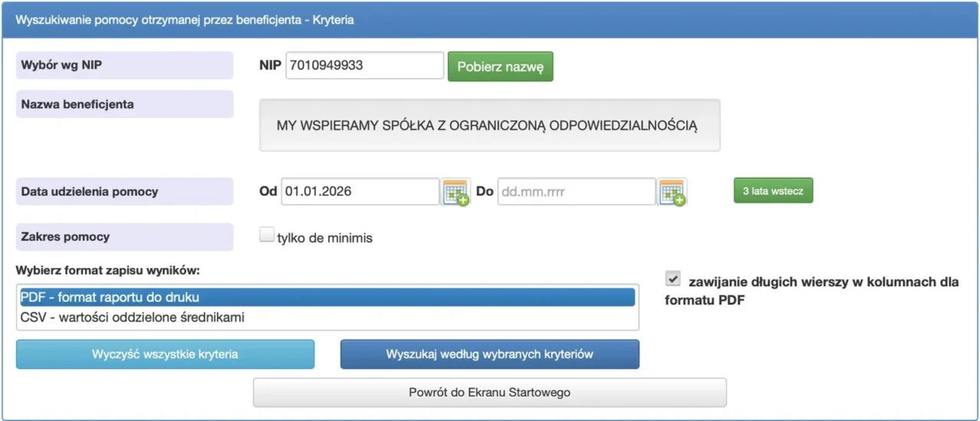The image size is (980, 421).
Task: Open calendar picker for Od date
Action: coord(456,191)
